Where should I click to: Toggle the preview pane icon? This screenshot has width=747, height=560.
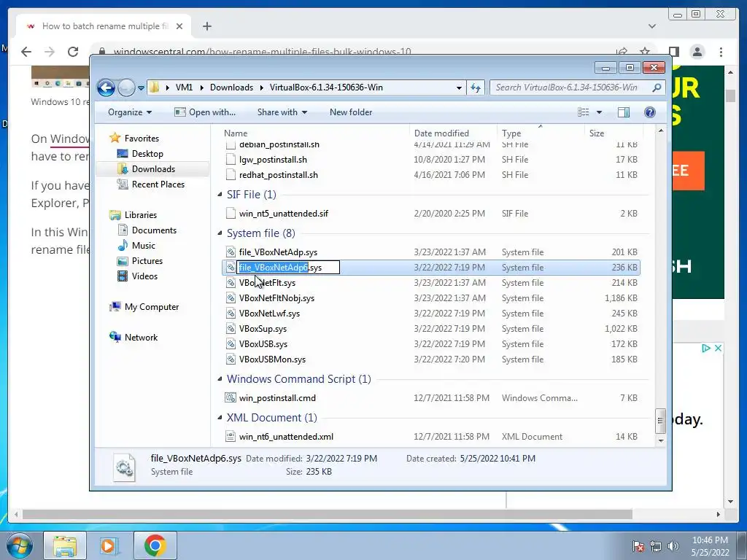[624, 112]
